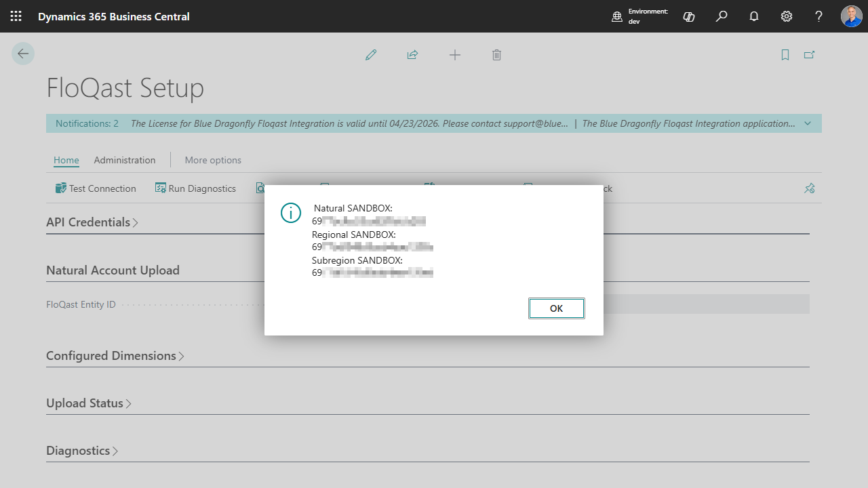868x488 pixels.
Task: Open the notifications bell
Action: 754,16
